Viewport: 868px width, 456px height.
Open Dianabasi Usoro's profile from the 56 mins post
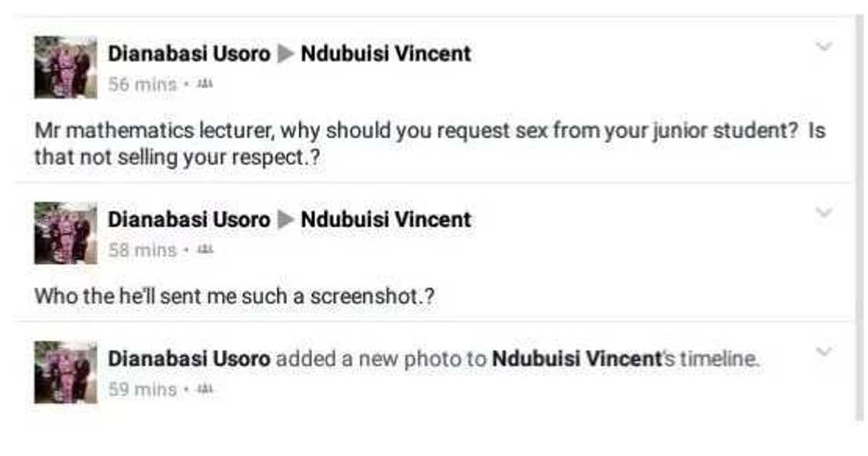tap(189, 53)
